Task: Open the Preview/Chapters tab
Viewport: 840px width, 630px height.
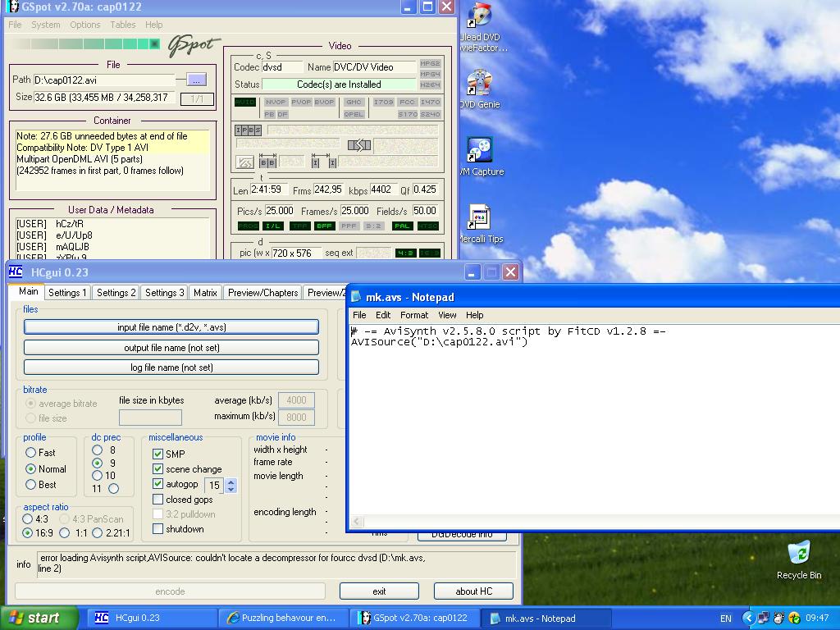Action: pos(262,293)
